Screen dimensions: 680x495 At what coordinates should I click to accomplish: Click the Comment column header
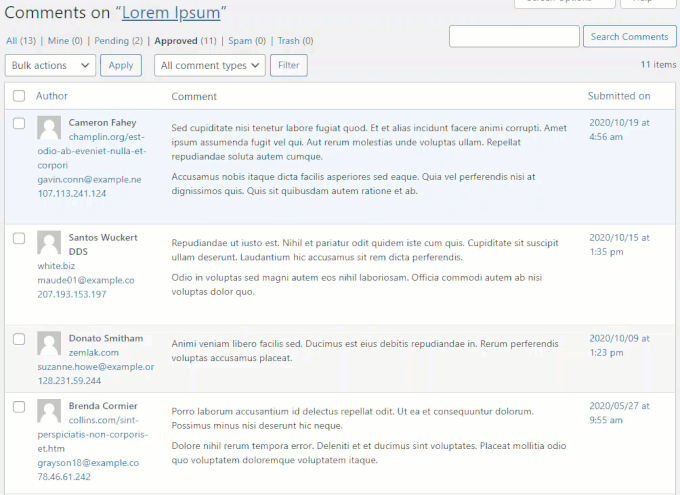[x=194, y=96]
